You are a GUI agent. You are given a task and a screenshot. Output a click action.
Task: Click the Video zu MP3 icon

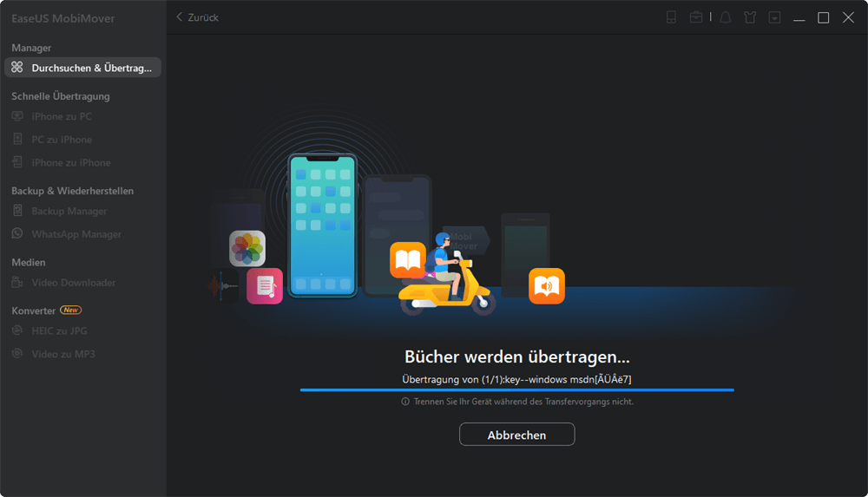[17, 353]
